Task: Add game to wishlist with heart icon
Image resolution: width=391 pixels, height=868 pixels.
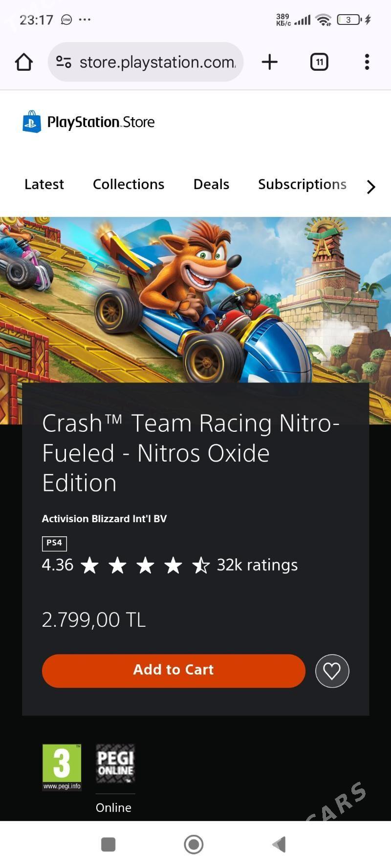Action: (332, 671)
